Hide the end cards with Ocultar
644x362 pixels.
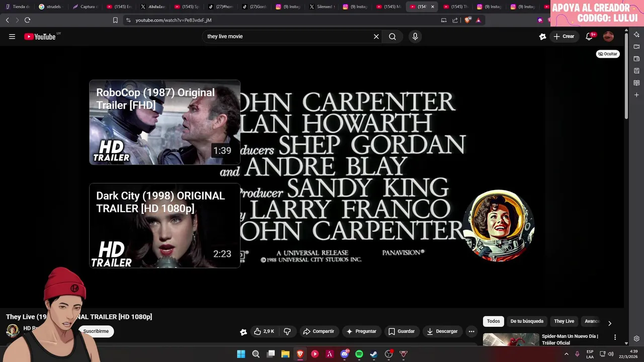click(x=608, y=54)
